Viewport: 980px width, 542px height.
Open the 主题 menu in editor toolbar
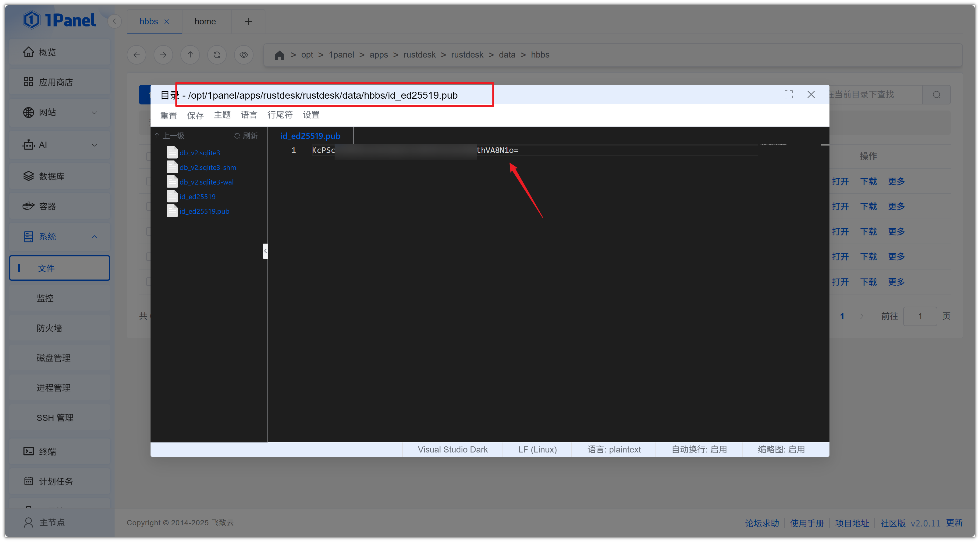tap(222, 115)
